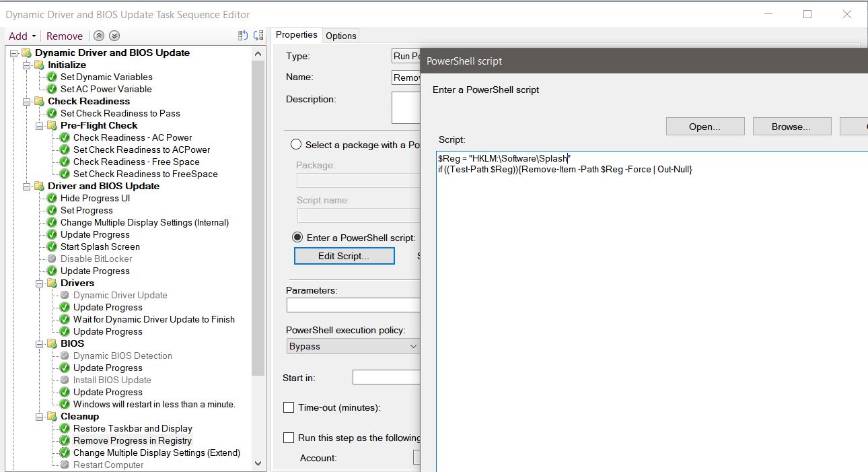
Task: Click the collapse-all tree icon in the toolbar
Action: 244,36
